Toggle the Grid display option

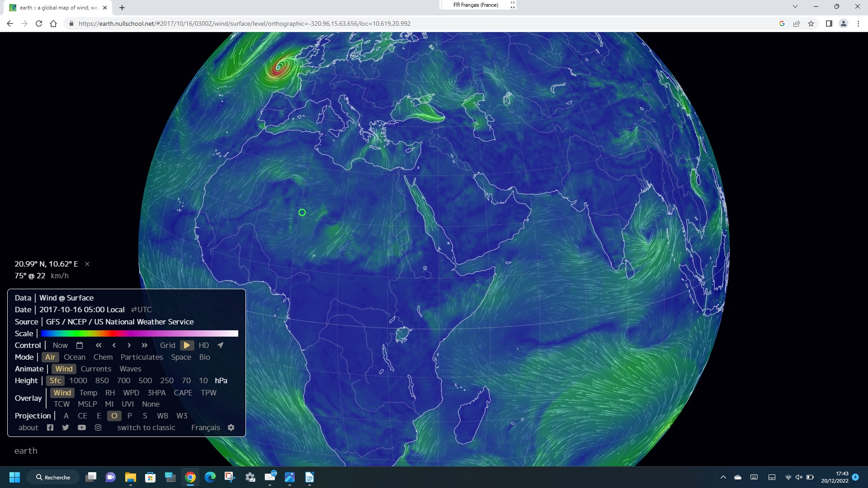coord(167,345)
